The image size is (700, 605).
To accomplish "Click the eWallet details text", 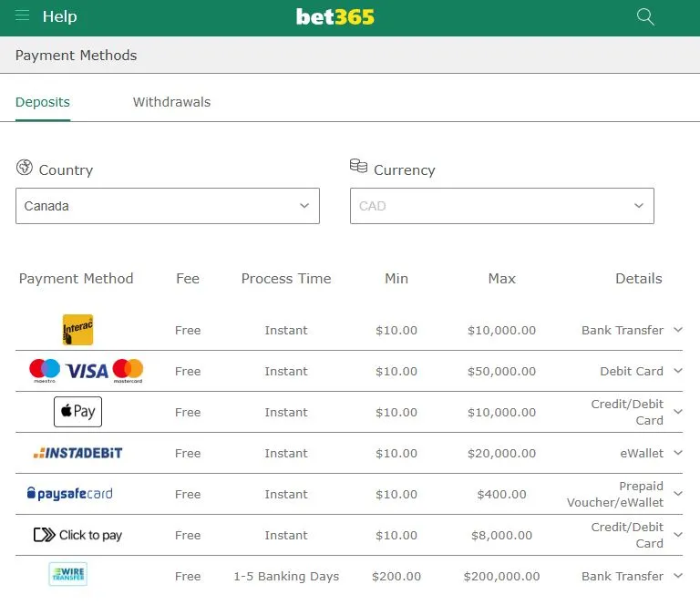I will click(642, 454).
